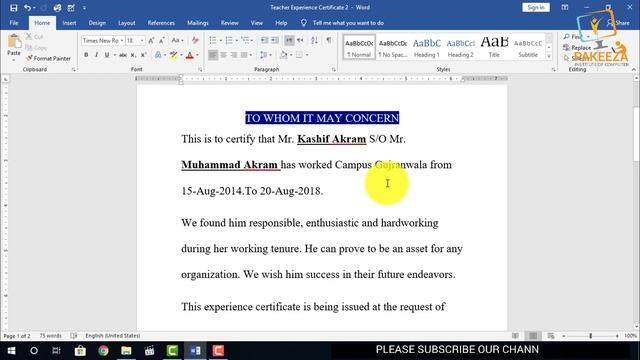This screenshot has height=360, width=640.
Task: Toggle underline formatting
Action: click(107, 55)
